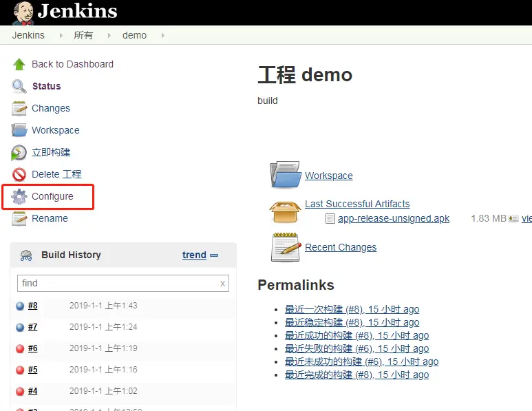Clear the find box with the x
Screen dimensions: 532x411
[222, 284]
